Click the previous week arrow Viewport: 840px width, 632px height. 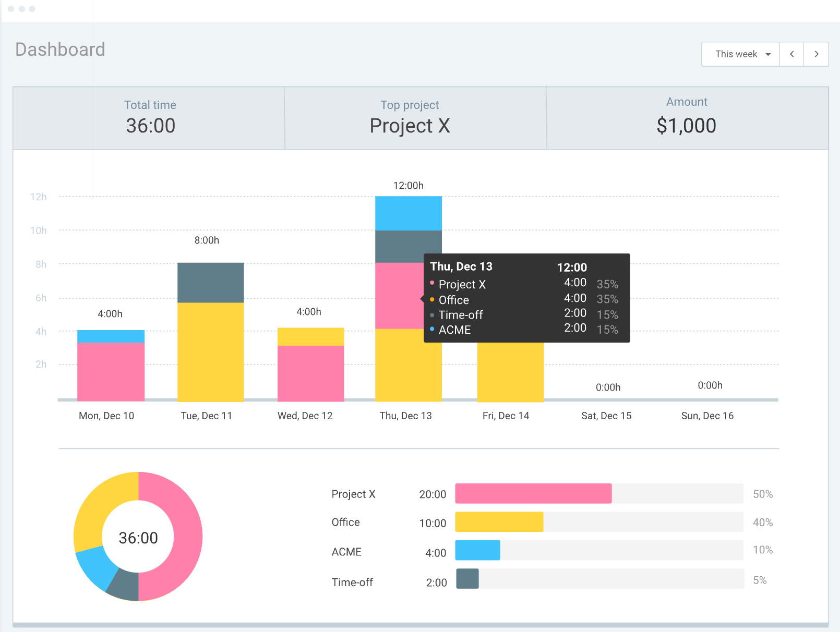(x=791, y=54)
